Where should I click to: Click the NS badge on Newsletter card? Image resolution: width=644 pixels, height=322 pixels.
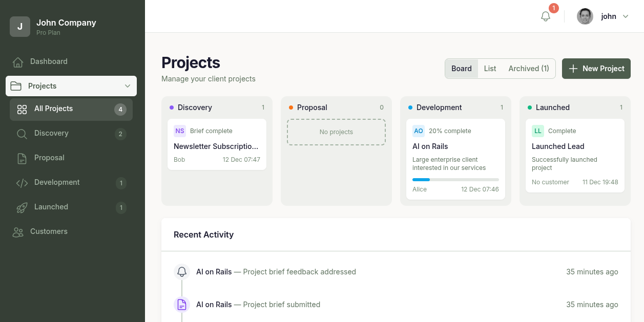(180, 131)
